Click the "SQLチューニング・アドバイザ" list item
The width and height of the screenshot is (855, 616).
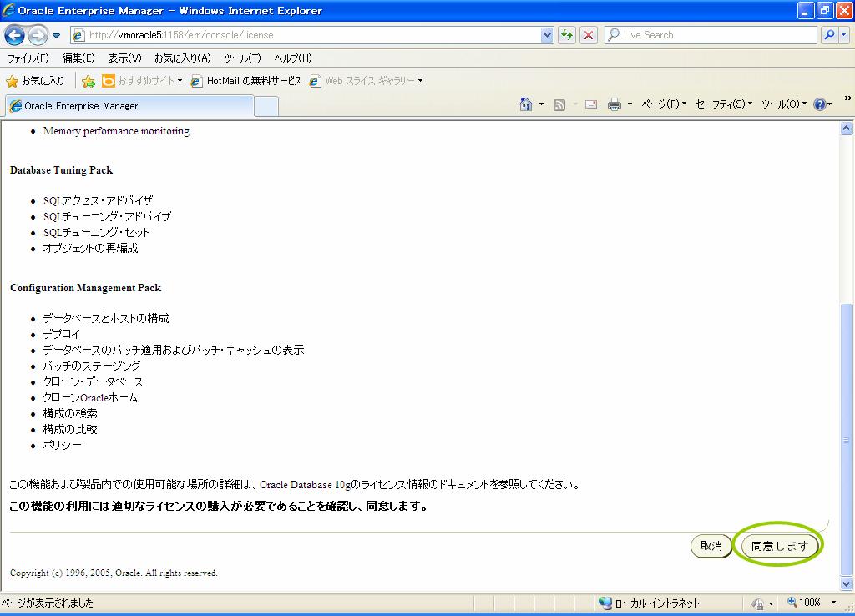tap(107, 216)
